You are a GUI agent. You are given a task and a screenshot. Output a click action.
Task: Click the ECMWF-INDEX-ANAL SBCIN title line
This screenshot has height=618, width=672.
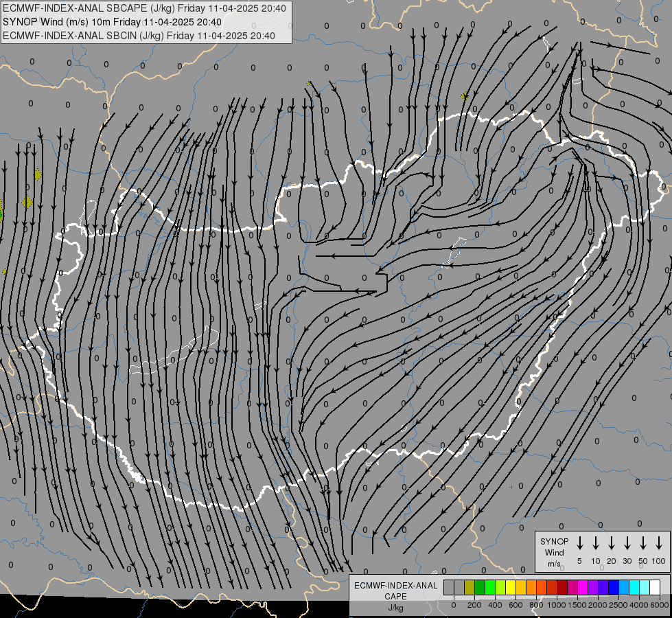[139, 36]
